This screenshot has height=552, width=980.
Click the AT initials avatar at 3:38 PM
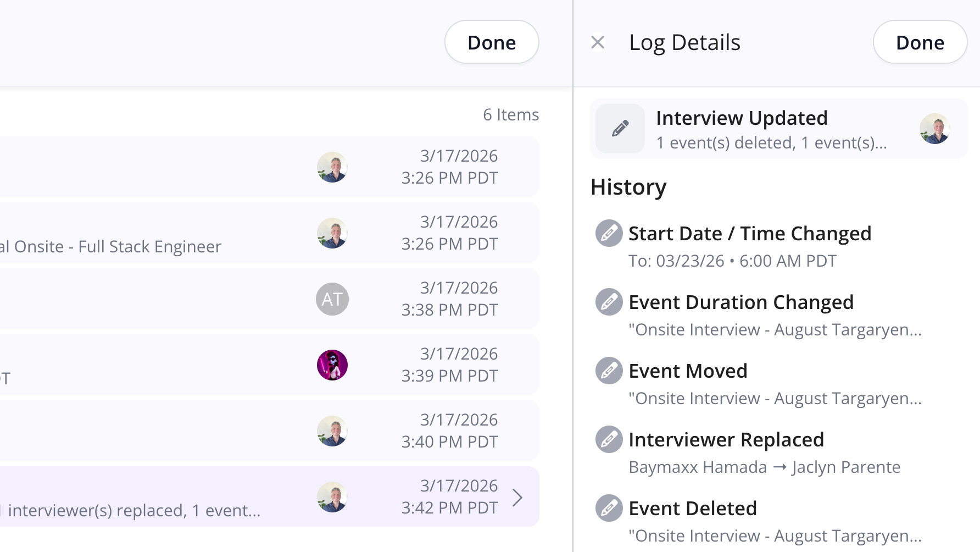pyautogui.click(x=332, y=299)
